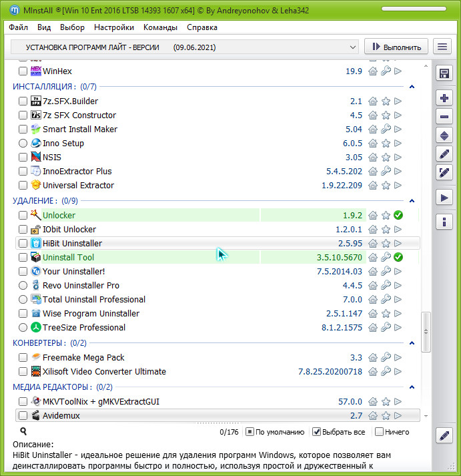This screenshot has width=461, height=476.
Task: Click the key icon for Inno Setup
Action: pyautogui.click(x=386, y=144)
